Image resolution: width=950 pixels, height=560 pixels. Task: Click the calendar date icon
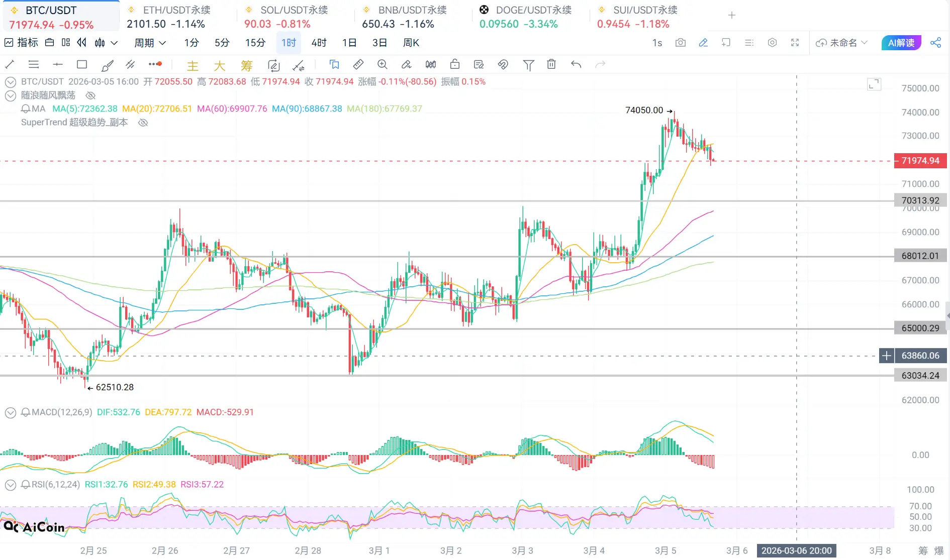pos(49,43)
